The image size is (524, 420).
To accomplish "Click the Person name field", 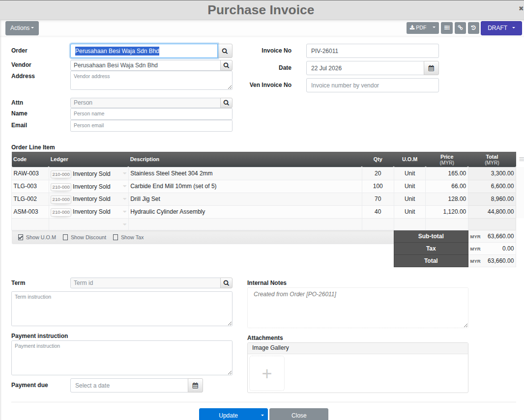I will pyautogui.click(x=151, y=114).
